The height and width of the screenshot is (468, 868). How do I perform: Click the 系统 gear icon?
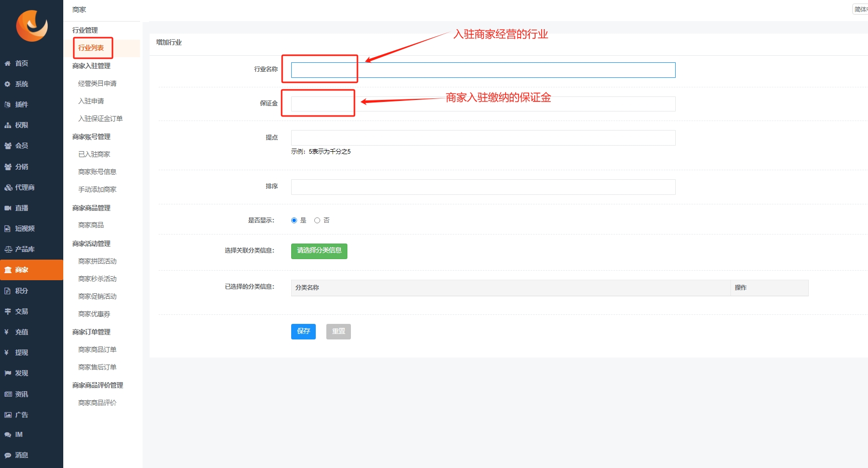click(x=8, y=84)
